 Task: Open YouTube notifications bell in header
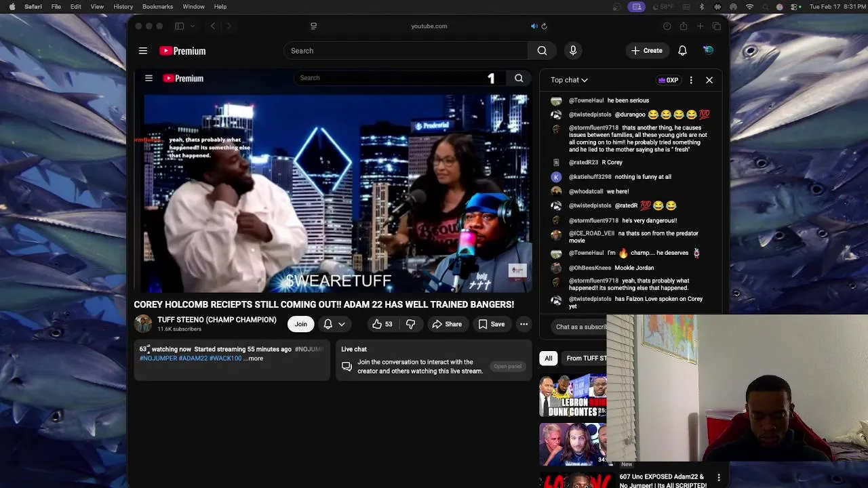(682, 51)
